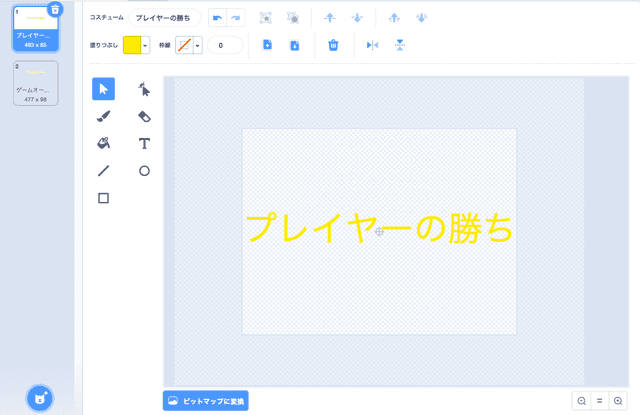Image resolution: width=640 pixels, height=415 pixels.
Task: Select the arrow Select tool
Action: pyautogui.click(x=103, y=89)
